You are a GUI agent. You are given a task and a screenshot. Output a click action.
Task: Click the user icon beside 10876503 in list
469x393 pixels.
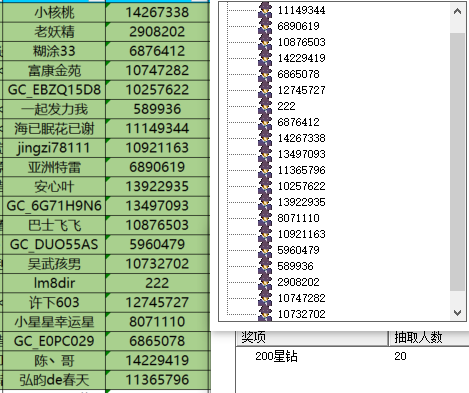coord(265,41)
